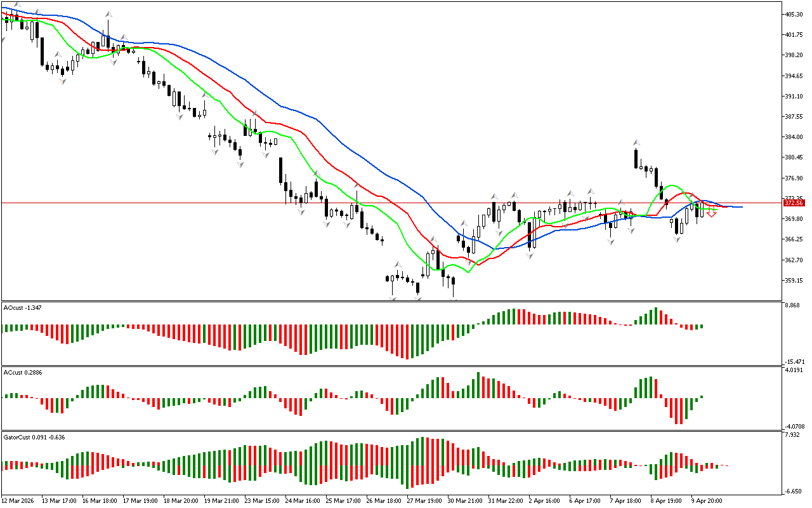Viewport: 812px width, 508px height.
Task: Select the AOcust indicator label
Action: [x=22, y=307]
